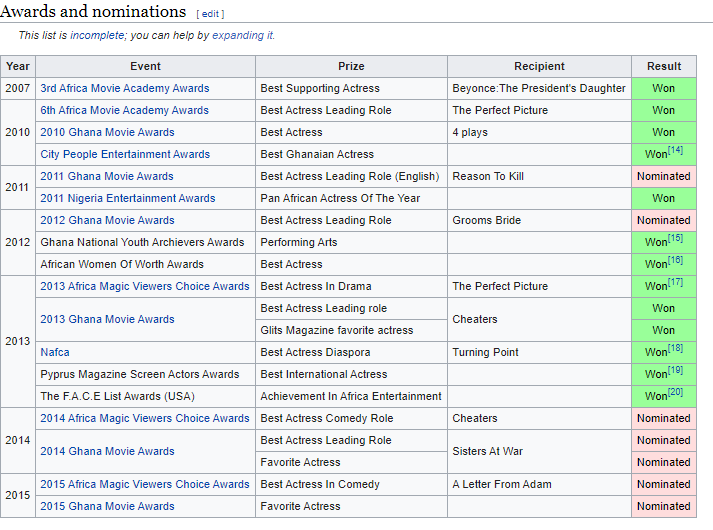This screenshot has width=713, height=530.
Task: Open 6th Africa Movie Academy Awards link
Action: (x=125, y=110)
